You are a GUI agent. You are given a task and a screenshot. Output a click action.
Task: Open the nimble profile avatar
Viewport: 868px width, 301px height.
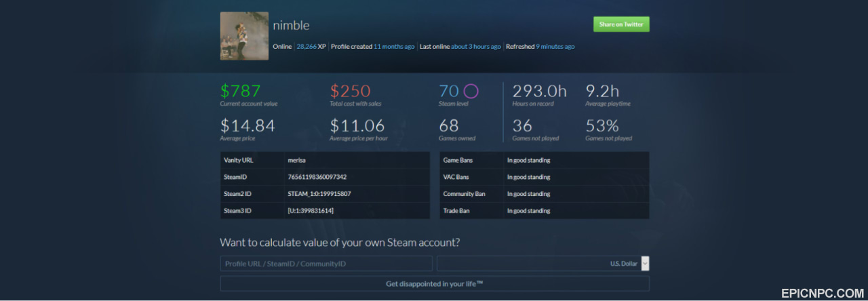(x=244, y=36)
